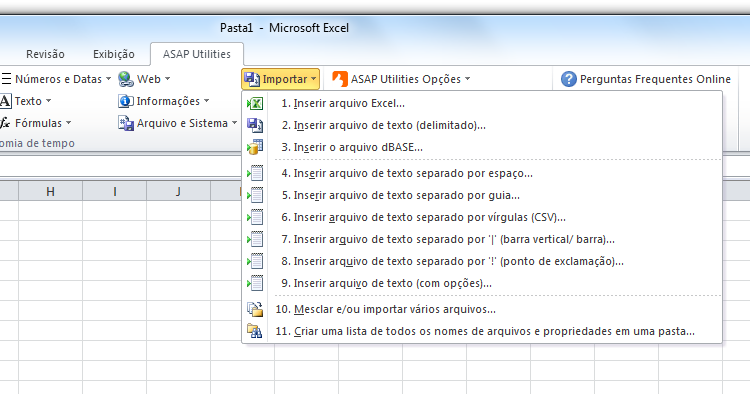Click the Importar button label
The image size is (750, 394).
[285, 79]
